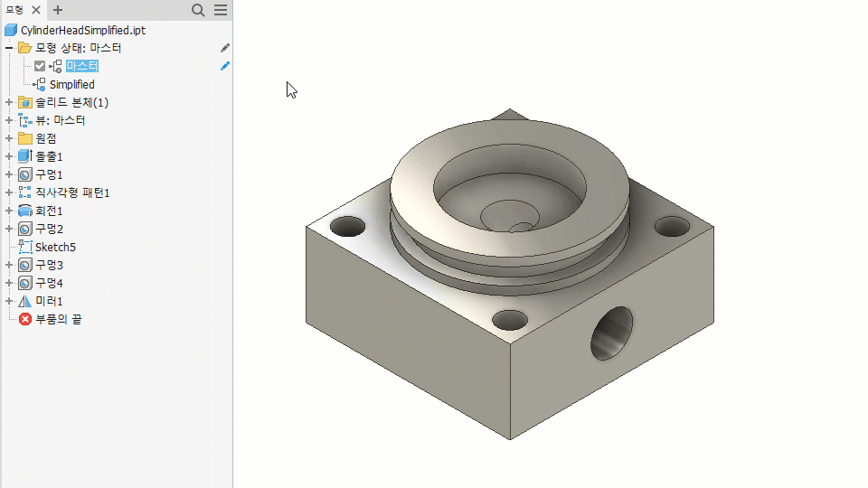Select the 구멍1 feature
This screenshot has height=488, width=868.
coord(49,174)
